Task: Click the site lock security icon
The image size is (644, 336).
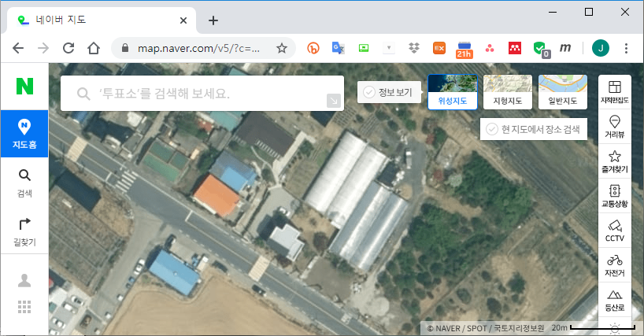Action: [125, 48]
